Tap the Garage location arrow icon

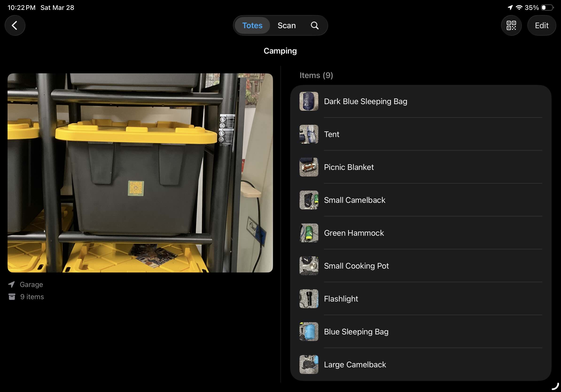pyautogui.click(x=12, y=284)
